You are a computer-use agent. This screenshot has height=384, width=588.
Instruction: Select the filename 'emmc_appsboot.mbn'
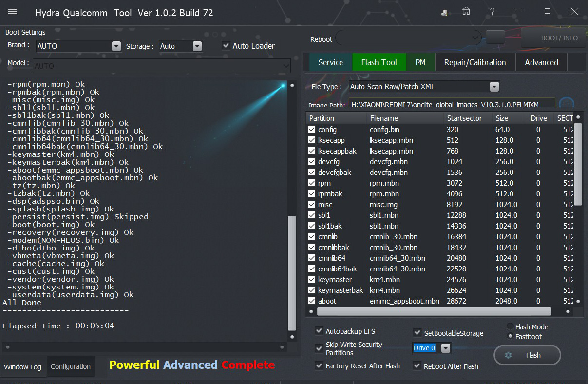pyautogui.click(x=404, y=301)
